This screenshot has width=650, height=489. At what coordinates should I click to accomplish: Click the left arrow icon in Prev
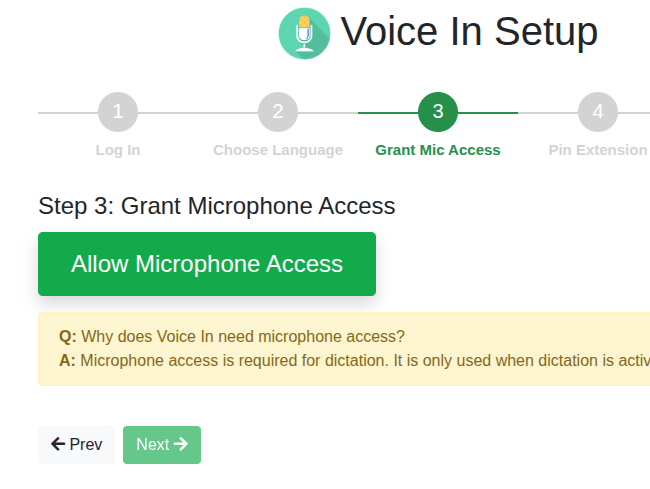tap(58, 444)
